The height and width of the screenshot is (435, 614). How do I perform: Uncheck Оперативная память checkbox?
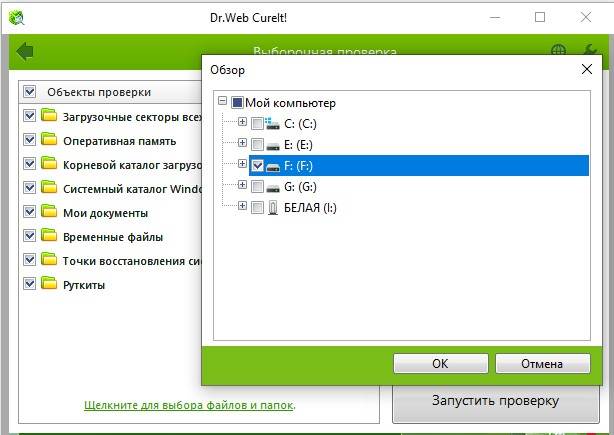(30, 139)
